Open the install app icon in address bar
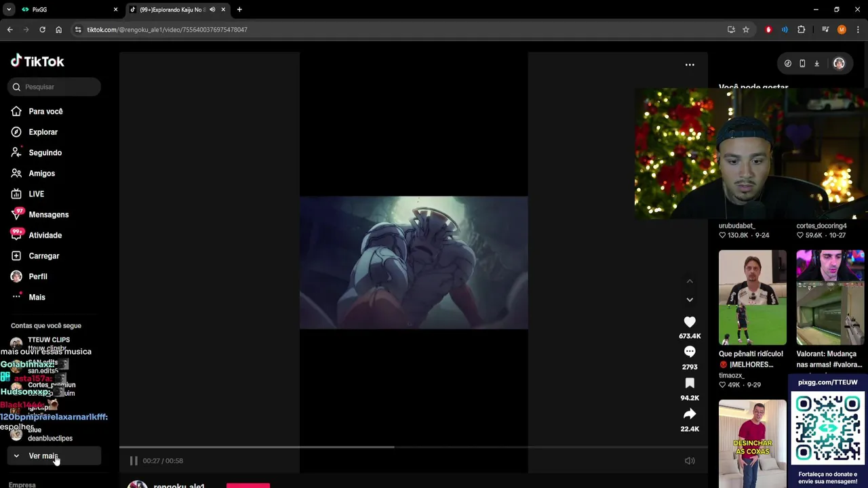This screenshot has width=868, height=488. click(731, 30)
